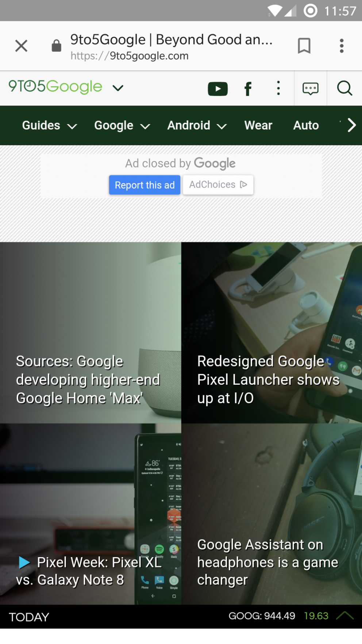
Task: Tap the Wi-Fi status icon
Action: (275, 11)
